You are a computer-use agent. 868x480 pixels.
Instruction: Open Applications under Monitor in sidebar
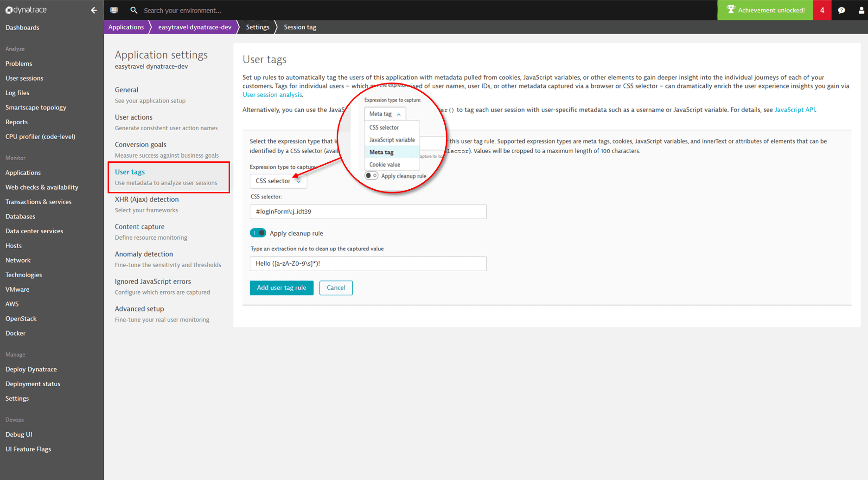coord(23,173)
